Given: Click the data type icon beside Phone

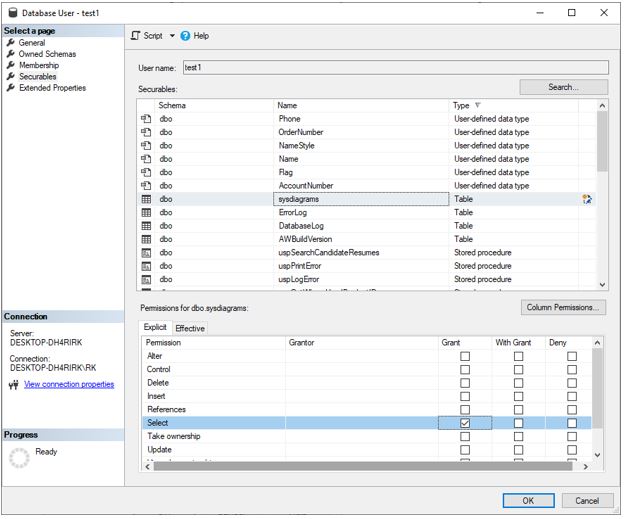Looking at the screenshot, I should [146, 119].
